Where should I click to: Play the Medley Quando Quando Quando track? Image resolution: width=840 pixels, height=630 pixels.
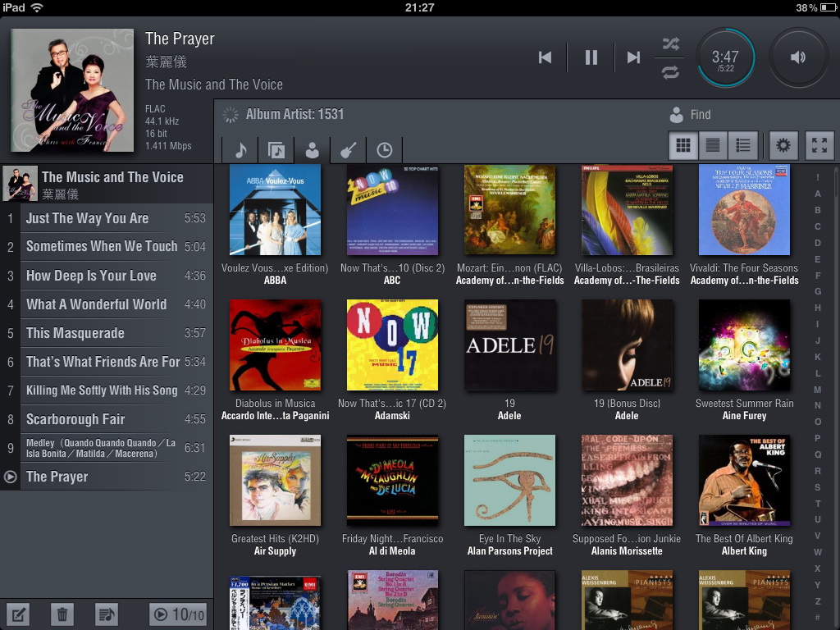(107, 448)
